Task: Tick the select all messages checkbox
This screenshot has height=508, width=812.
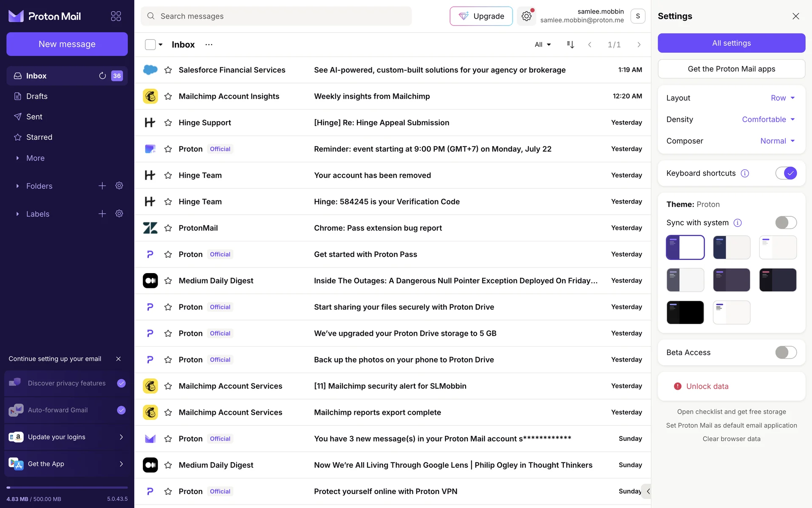Action: (x=150, y=44)
